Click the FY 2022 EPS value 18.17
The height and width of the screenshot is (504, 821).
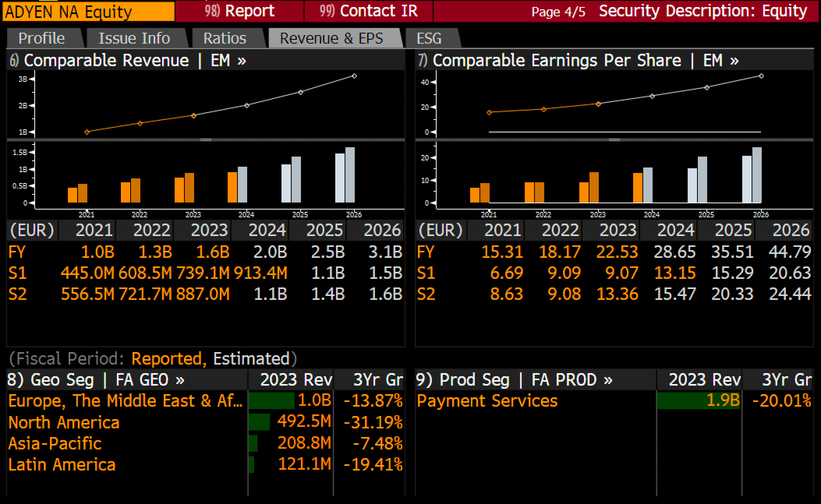pos(560,252)
